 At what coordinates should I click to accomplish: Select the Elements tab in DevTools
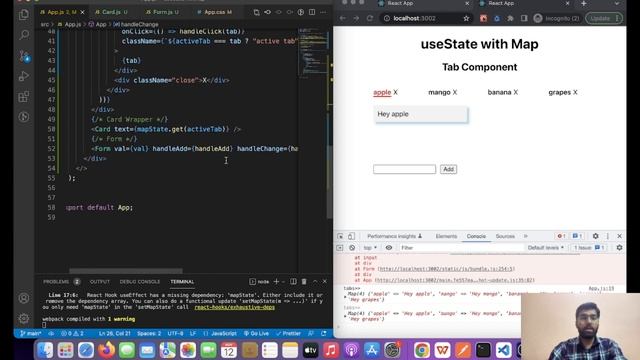point(446,236)
